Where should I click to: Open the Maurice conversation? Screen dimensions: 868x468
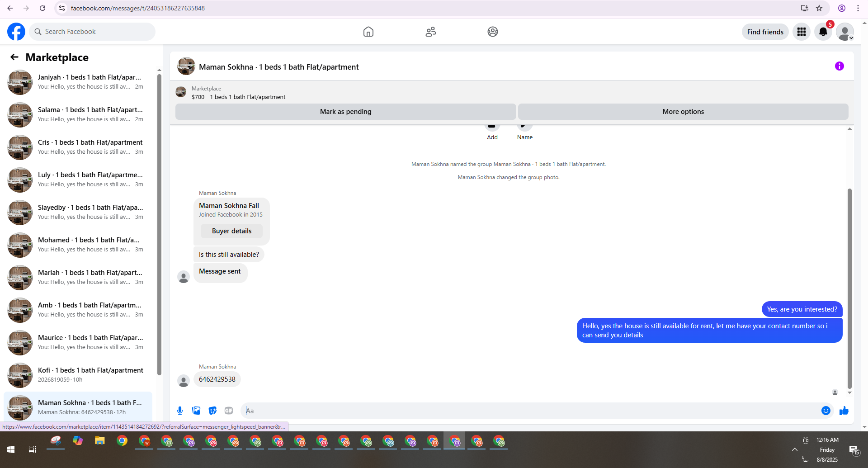(78, 342)
